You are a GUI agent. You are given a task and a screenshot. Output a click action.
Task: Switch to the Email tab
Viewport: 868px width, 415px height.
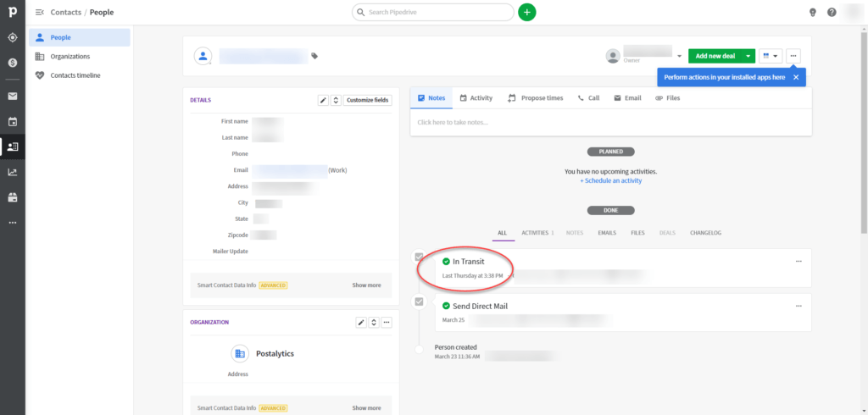click(x=628, y=98)
